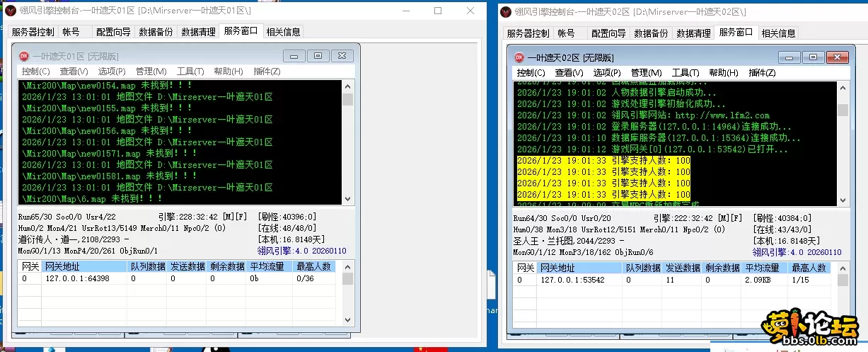Maximize the 翎风引擎控制台 01区 outer window
The width and height of the screenshot is (868, 352).
point(438,11)
